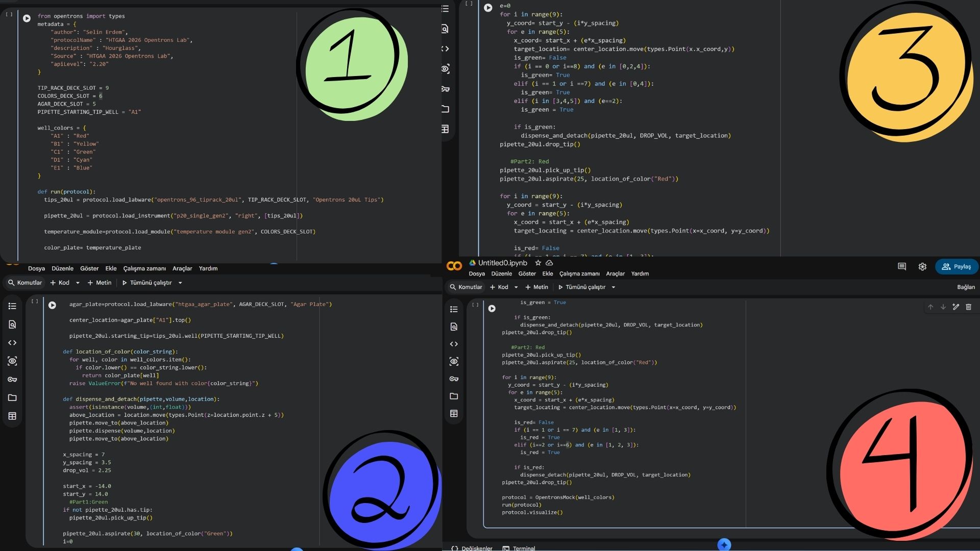
Task: Delete the cell with trash icon
Action: [x=968, y=307]
